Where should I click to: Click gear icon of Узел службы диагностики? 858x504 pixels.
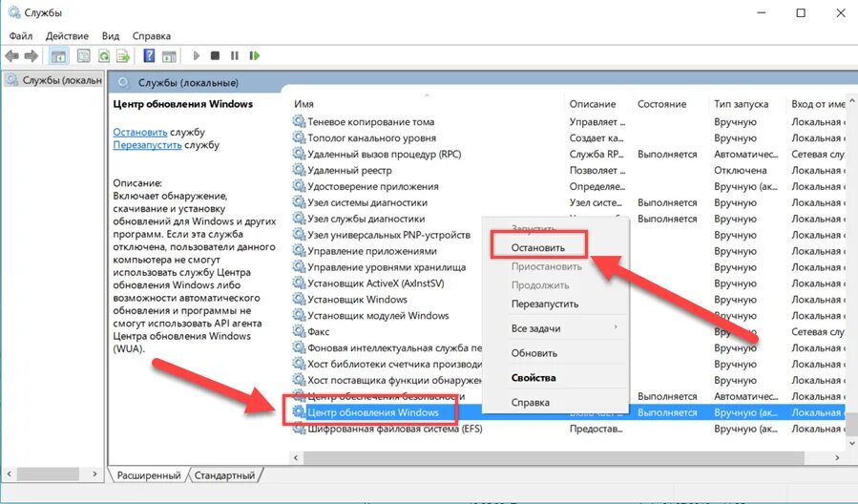tap(299, 219)
